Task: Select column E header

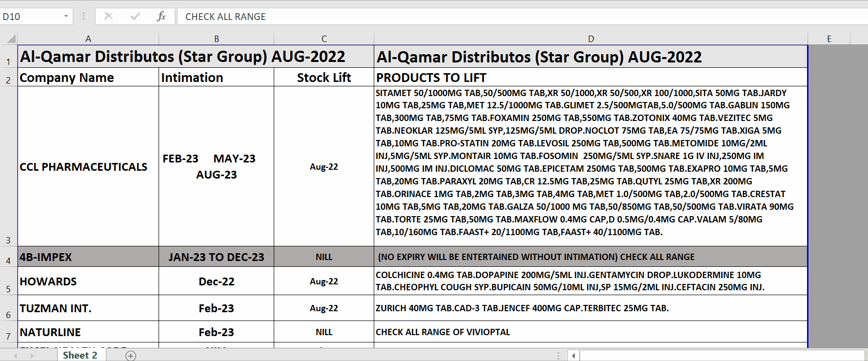Action: (829, 39)
